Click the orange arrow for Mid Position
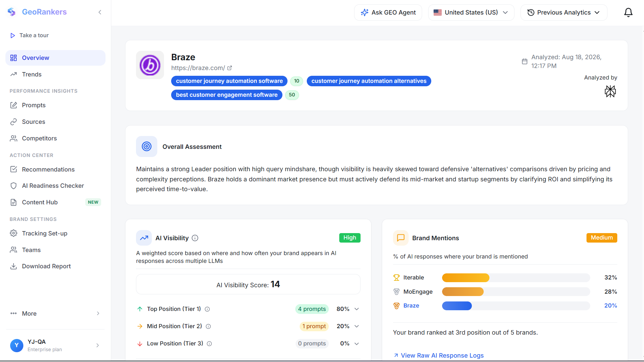The image size is (644, 362). (140, 326)
